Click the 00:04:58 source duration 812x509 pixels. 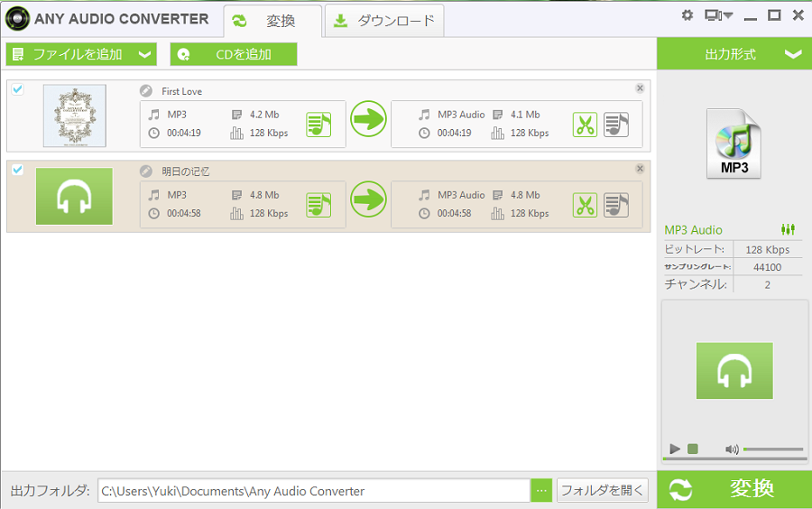[x=184, y=213]
